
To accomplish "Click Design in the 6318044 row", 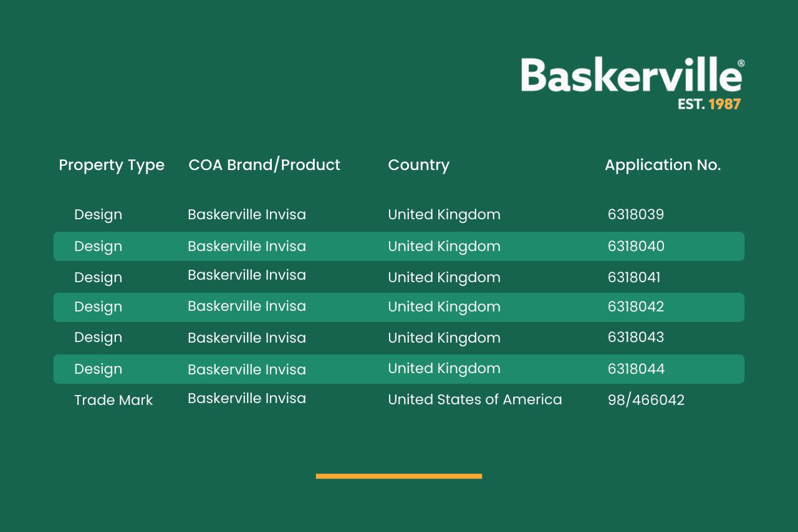I will (x=98, y=369).
